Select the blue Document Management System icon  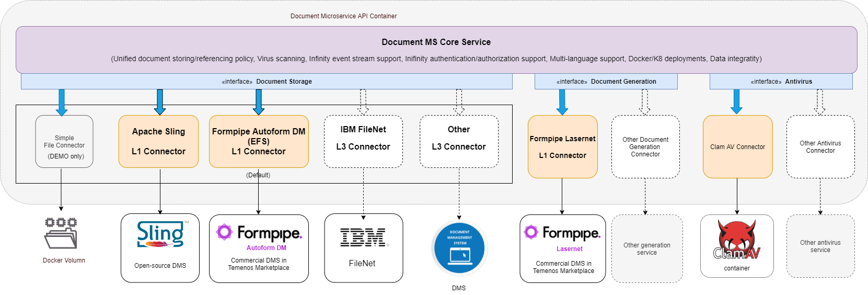click(459, 248)
